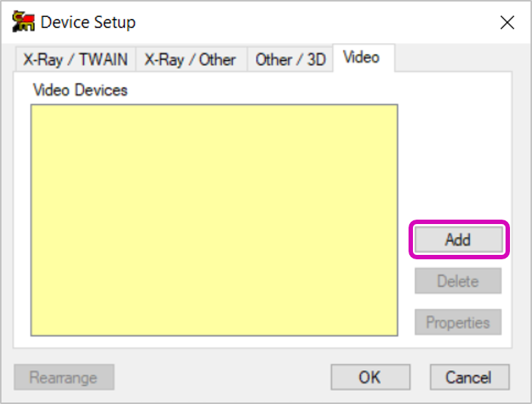Screen dimensions: 532x404
Task: Click the greyed-out Delete button
Action: tap(458, 281)
